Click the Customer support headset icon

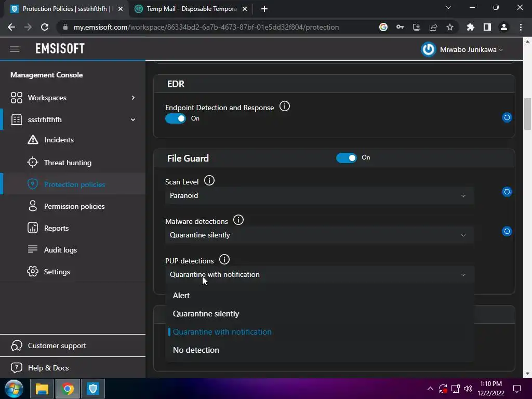pyautogui.click(x=16, y=345)
